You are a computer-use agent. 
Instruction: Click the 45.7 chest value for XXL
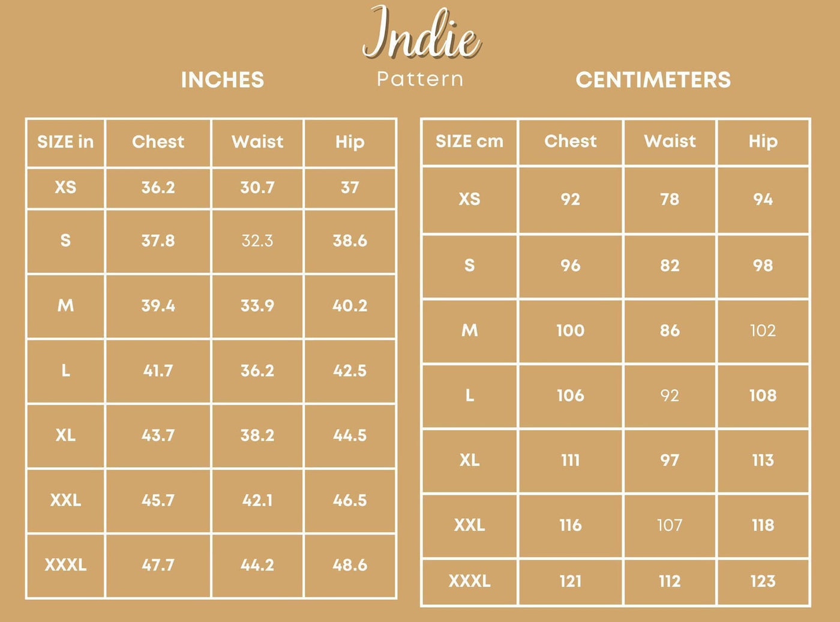click(x=158, y=500)
